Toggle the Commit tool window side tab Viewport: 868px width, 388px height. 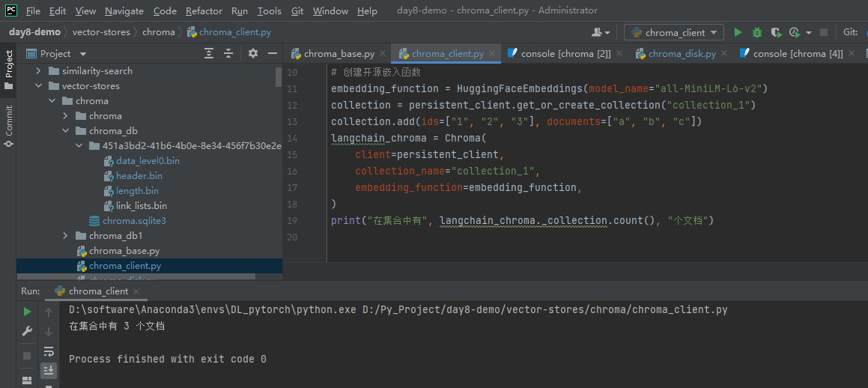pos(8,126)
